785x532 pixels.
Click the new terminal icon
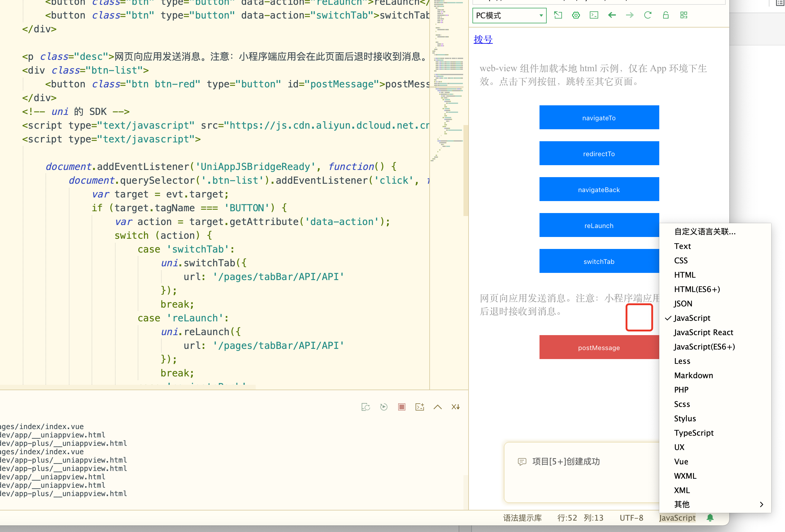tap(419, 407)
